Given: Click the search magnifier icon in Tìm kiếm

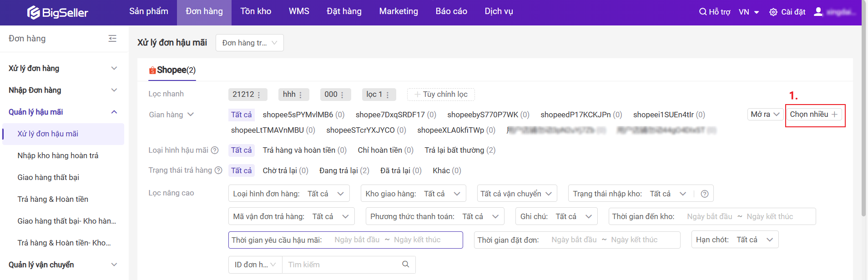Looking at the screenshot, I should click(405, 265).
